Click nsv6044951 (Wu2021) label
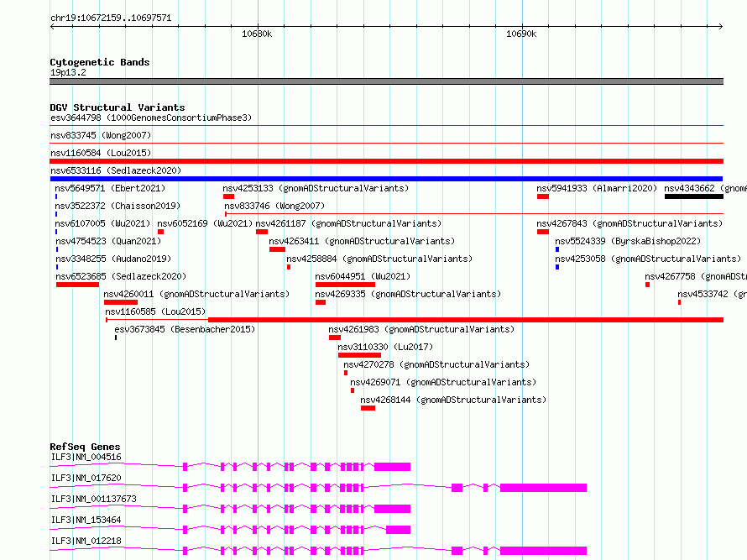 (363, 276)
